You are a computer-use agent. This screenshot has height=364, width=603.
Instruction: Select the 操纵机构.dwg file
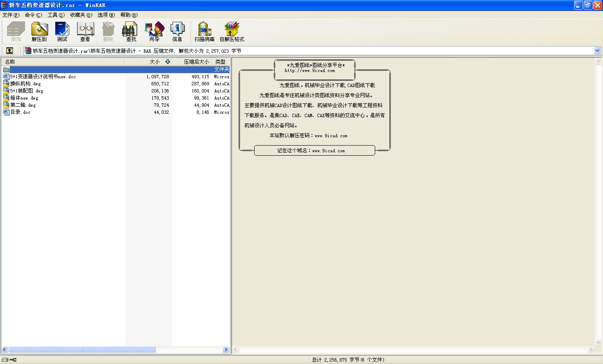coord(25,84)
